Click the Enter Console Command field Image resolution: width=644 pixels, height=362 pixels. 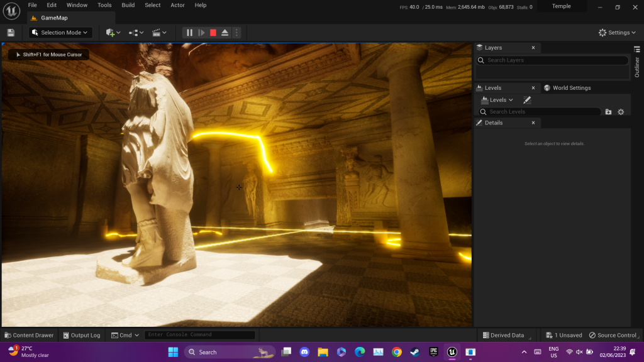pos(199,335)
